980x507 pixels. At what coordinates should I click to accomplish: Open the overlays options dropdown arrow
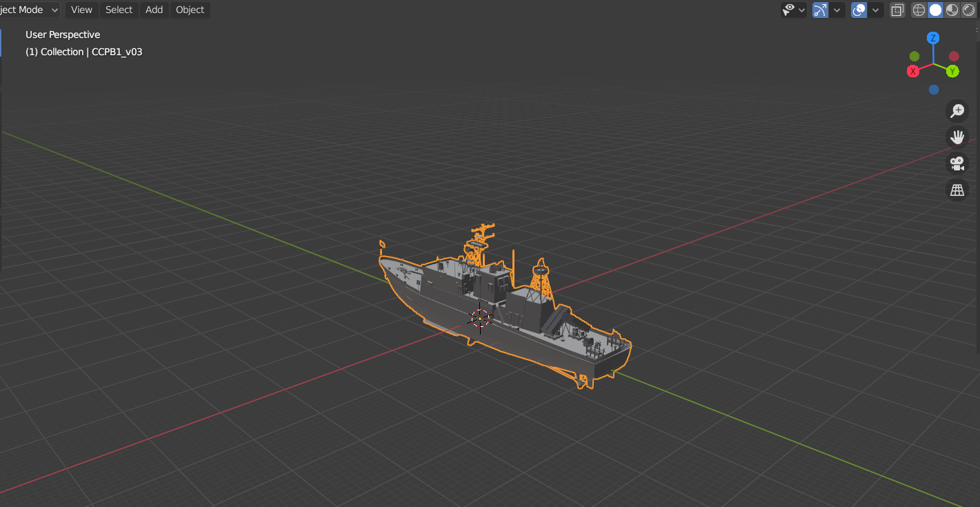pos(876,10)
